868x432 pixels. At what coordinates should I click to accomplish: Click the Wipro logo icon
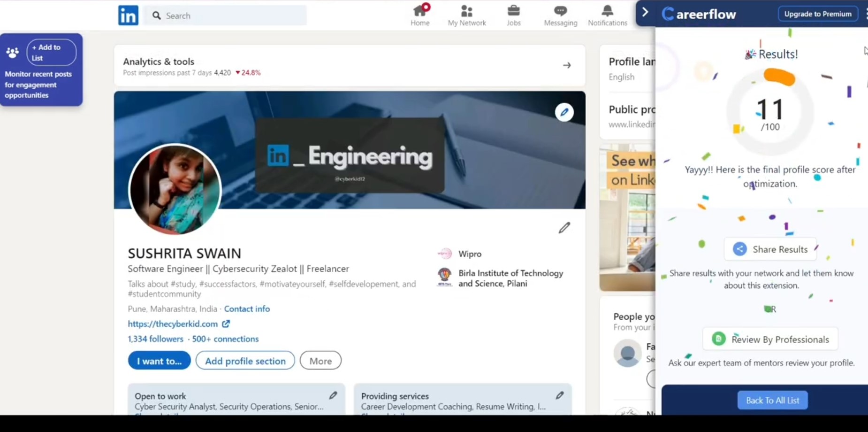444,254
